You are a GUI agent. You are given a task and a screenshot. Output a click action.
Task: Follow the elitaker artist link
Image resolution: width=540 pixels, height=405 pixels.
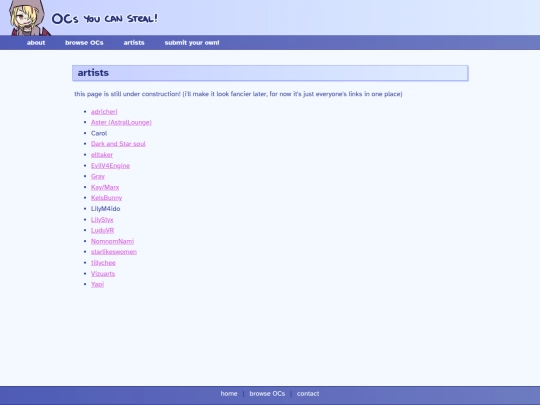pyautogui.click(x=102, y=155)
